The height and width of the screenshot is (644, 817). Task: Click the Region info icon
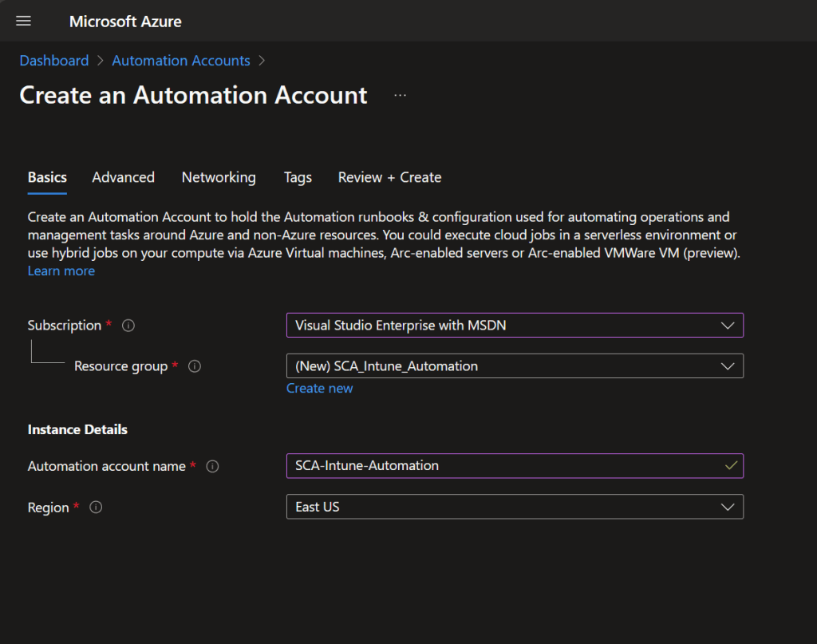click(x=96, y=508)
